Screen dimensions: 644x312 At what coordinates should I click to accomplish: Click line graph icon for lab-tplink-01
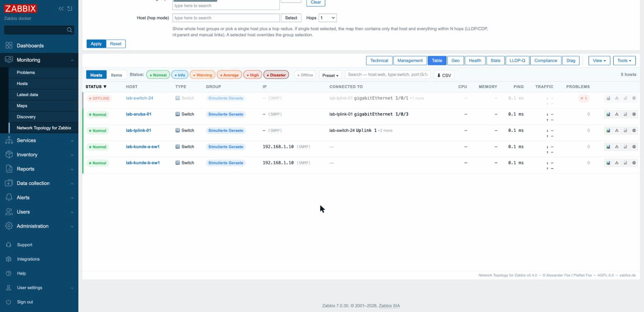tap(625, 130)
